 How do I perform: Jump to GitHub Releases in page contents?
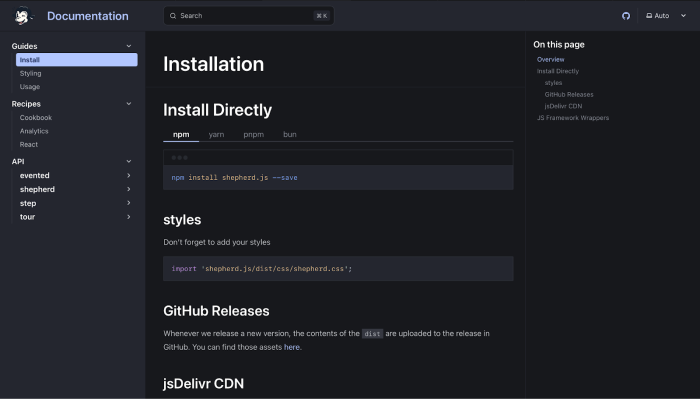tap(569, 94)
